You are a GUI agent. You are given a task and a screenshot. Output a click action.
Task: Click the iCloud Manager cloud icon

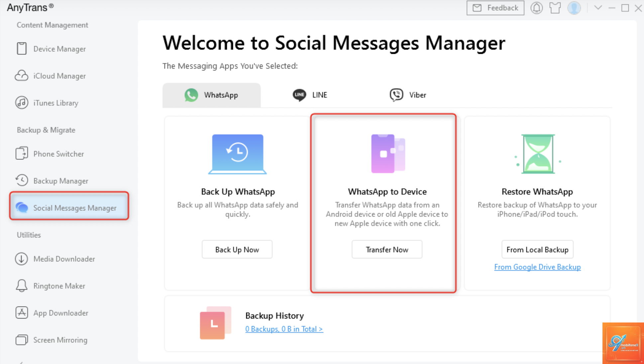22,76
